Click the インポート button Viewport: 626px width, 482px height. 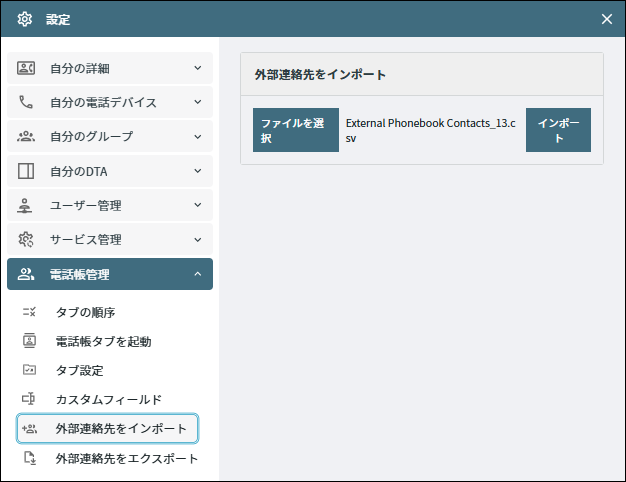coord(558,130)
